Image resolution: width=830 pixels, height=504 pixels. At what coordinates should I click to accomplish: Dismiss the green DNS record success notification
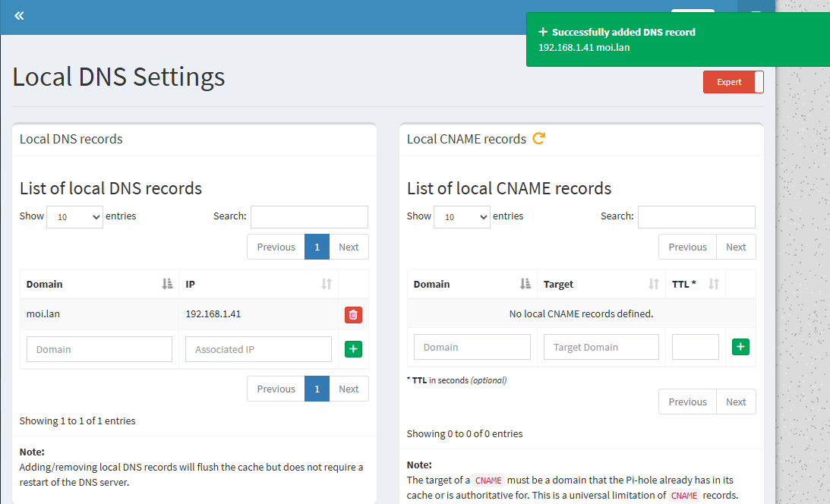click(649, 39)
